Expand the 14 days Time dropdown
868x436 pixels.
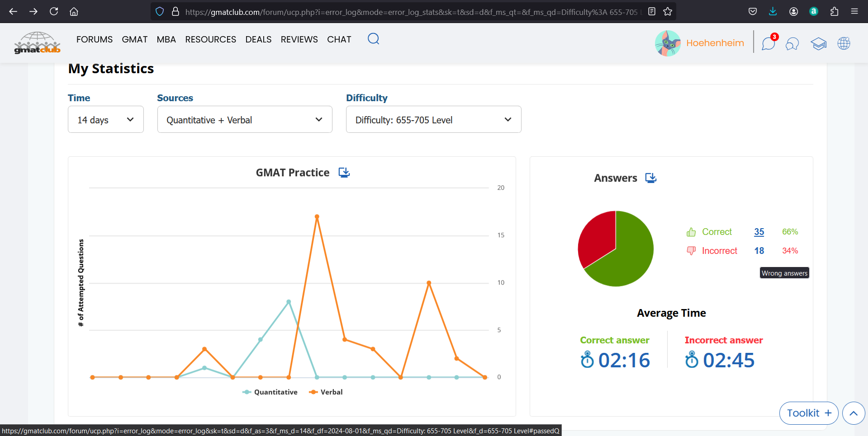click(x=105, y=120)
